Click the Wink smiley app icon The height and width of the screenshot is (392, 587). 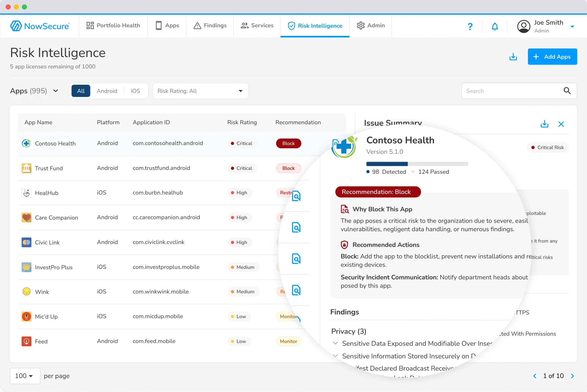pos(26,292)
